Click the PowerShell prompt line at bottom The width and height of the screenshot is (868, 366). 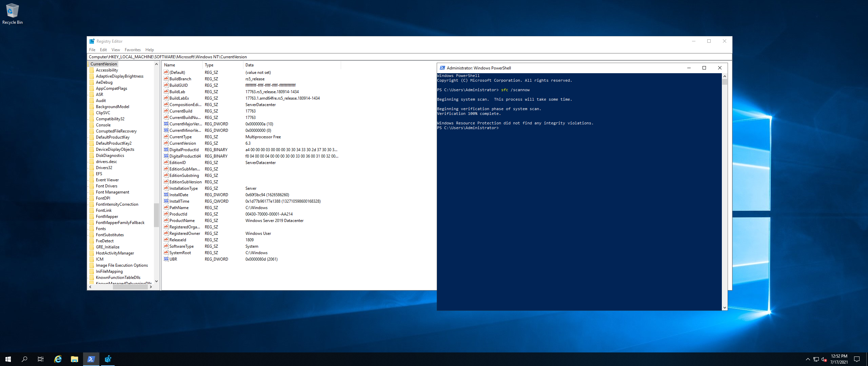pos(468,128)
